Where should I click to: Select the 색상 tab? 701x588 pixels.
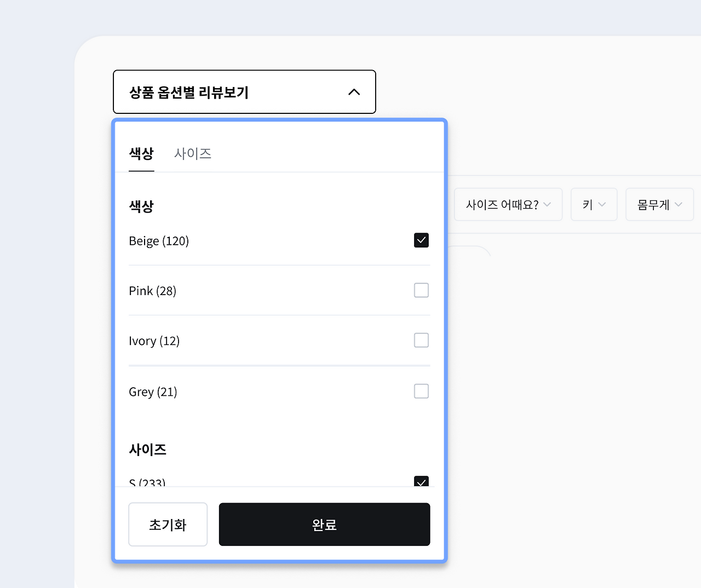(141, 154)
